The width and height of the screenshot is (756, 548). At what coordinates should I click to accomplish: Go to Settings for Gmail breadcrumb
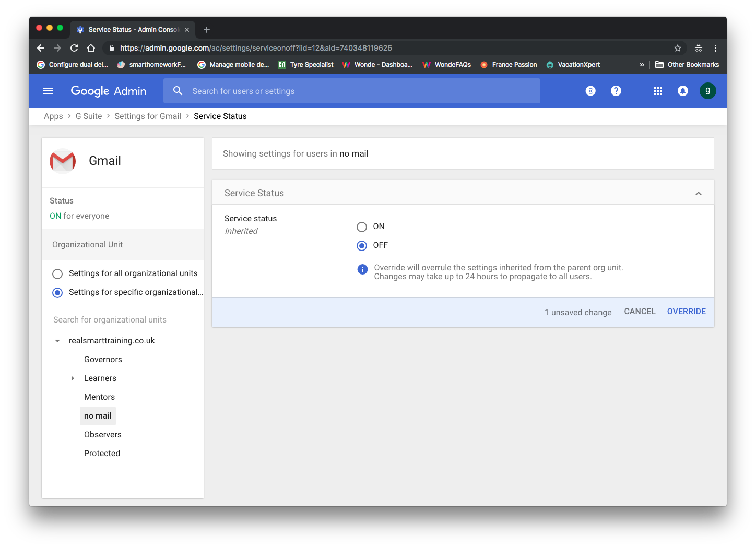click(x=148, y=116)
